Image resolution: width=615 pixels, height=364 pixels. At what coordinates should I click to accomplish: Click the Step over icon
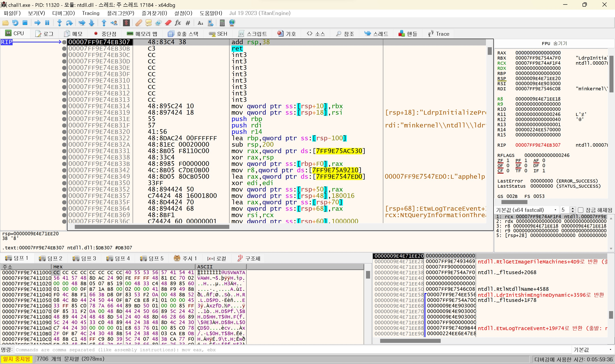pyautogui.click(x=69, y=23)
